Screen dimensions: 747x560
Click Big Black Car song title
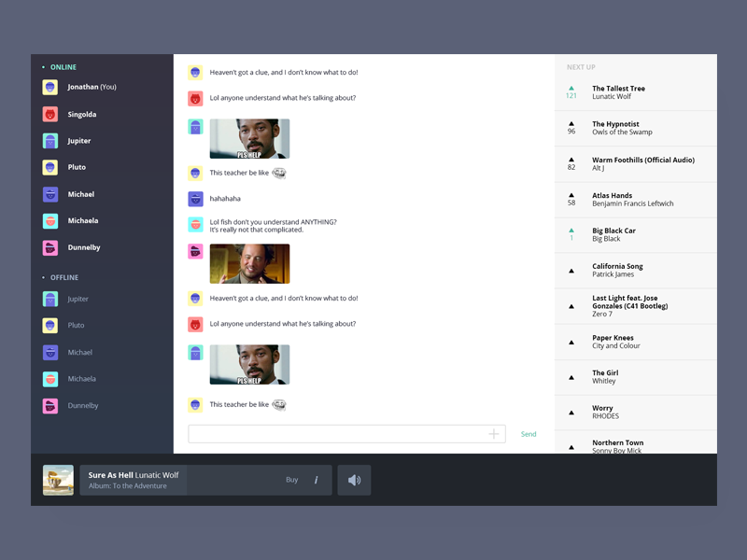[x=613, y=231]
